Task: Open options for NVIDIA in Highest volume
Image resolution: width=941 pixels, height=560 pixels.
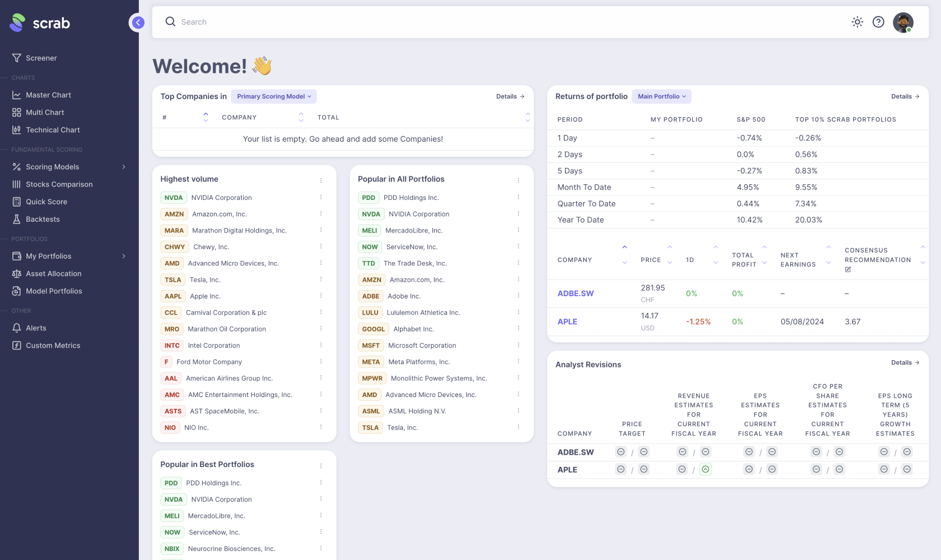Action: 321,197
